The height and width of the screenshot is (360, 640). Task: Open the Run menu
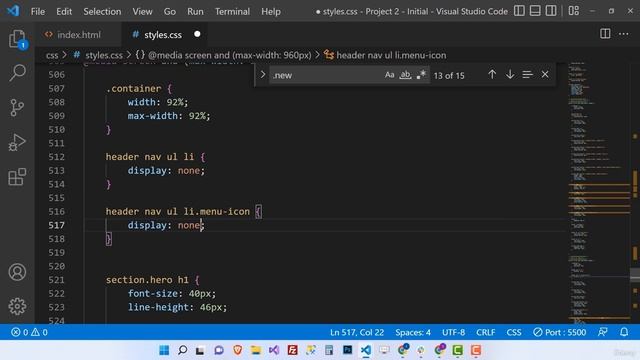195,11
